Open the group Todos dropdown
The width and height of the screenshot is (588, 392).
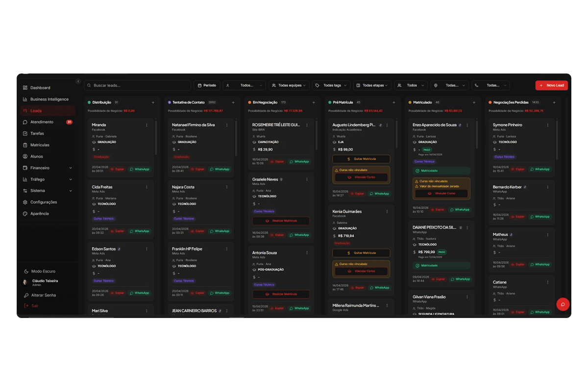[411, 85]
